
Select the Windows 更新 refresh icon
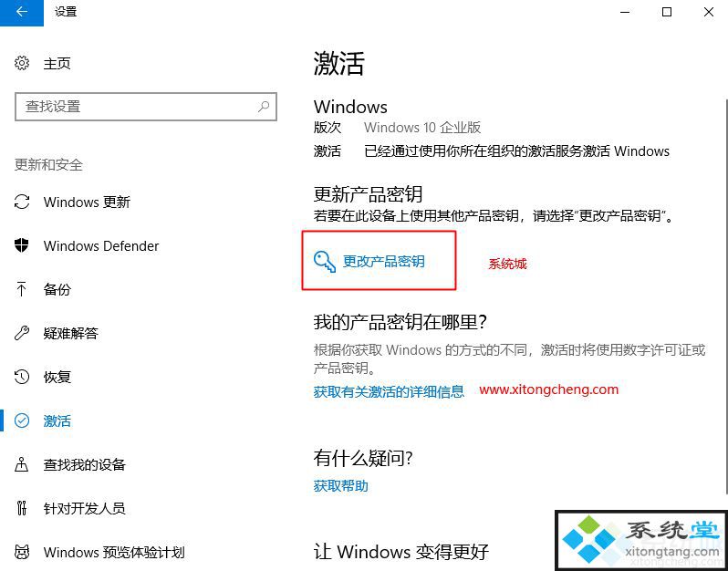point(21,202)
